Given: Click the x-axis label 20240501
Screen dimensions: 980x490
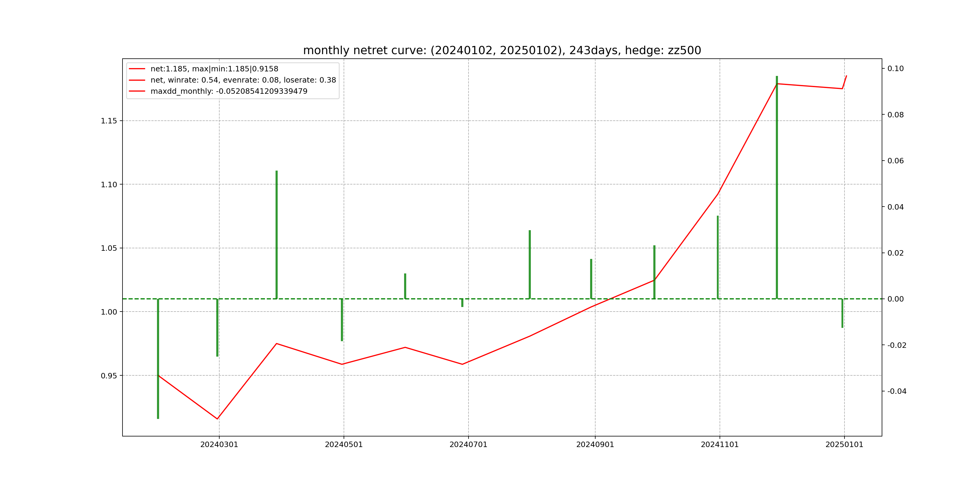Looking at the screenshot, I should [x=344, y=445].
